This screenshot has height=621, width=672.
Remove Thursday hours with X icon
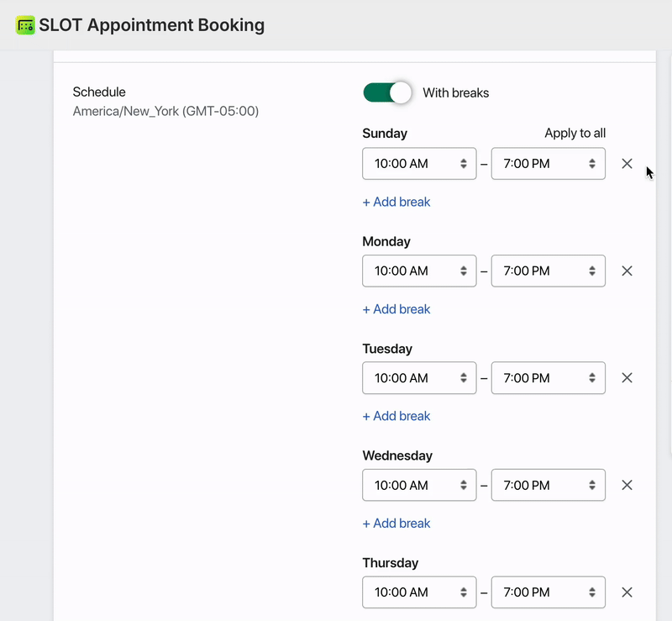[627, 592]
